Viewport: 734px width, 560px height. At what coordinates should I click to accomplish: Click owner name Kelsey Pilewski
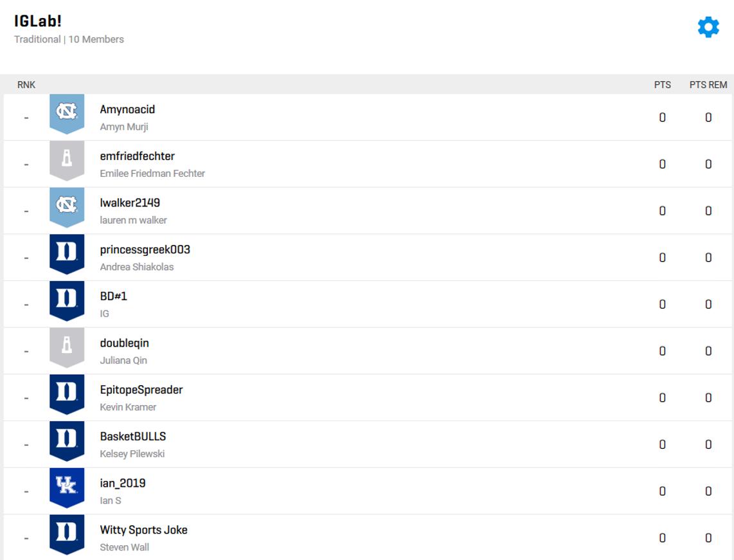pyautogui.click(x=132, y=454)
